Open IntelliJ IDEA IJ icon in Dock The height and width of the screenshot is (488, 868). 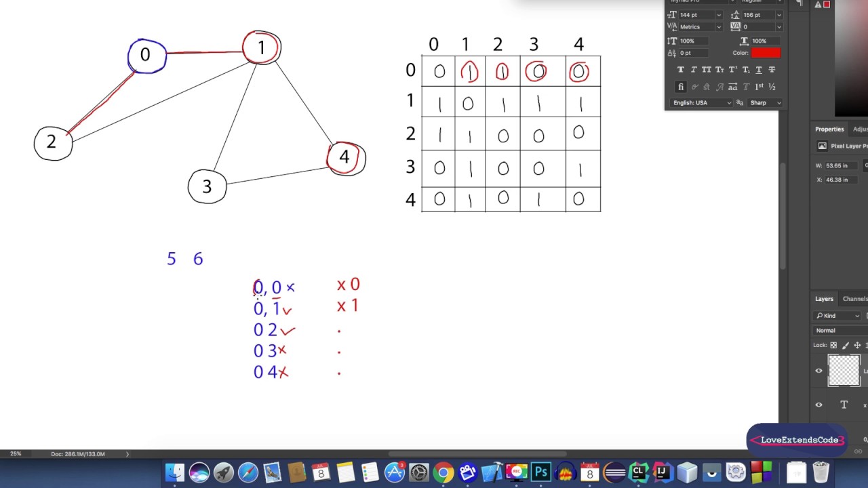663,472
